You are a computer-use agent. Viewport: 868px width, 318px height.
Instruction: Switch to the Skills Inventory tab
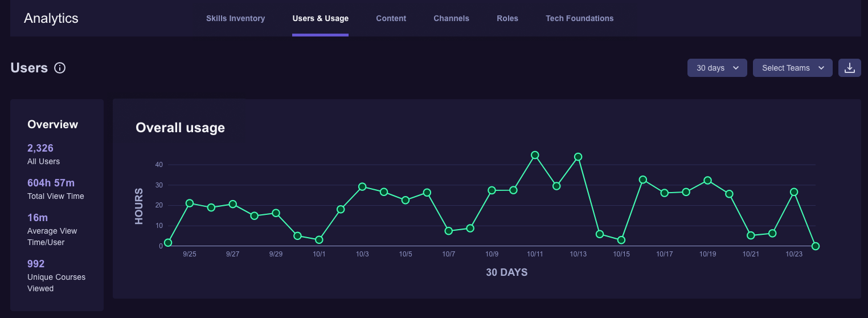click(x=236, y=18)
